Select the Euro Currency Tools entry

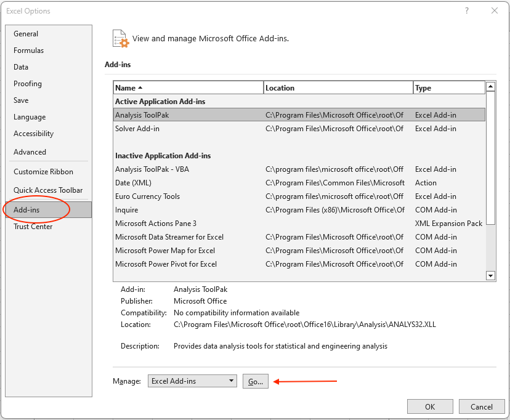click(147, 196)
